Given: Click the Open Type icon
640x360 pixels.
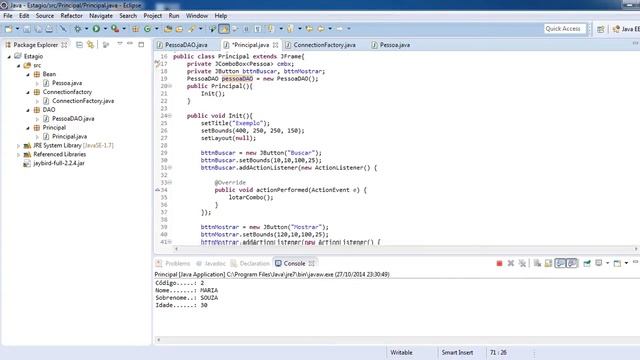Looking at the screenshot, I should (168, 29).
